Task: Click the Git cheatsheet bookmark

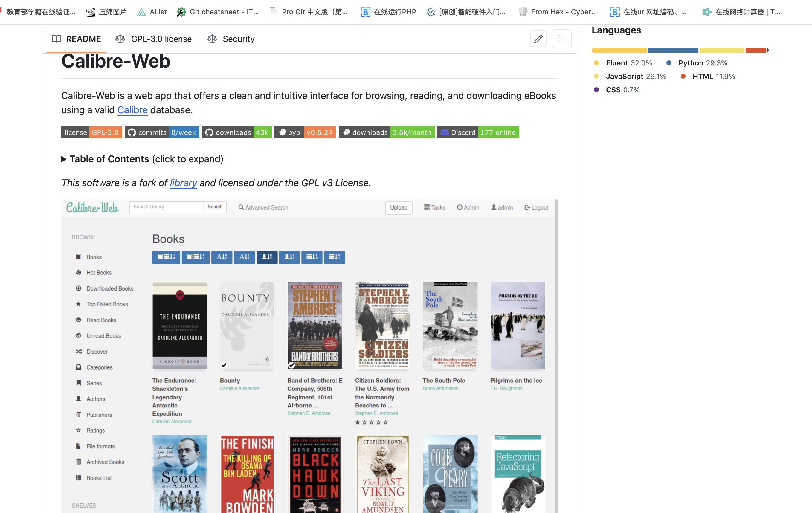Action: [x=218, y=12]
